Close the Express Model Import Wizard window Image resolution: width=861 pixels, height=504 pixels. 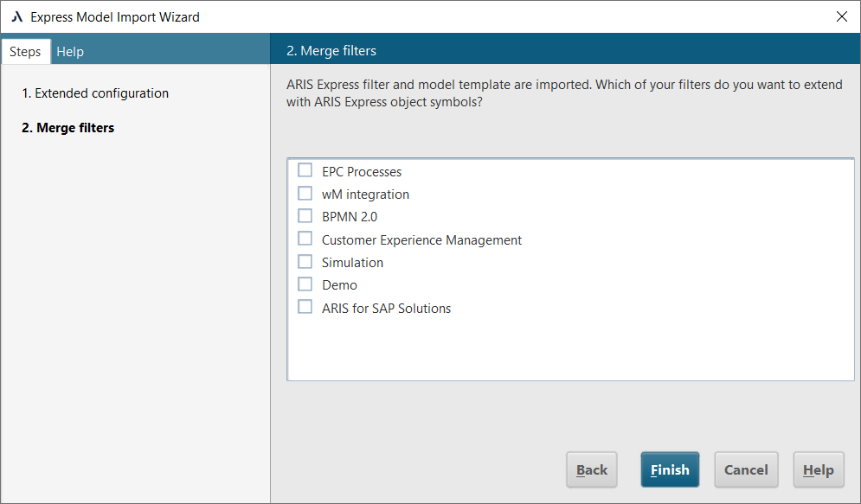pyautogui.click(x=840, y=16)
